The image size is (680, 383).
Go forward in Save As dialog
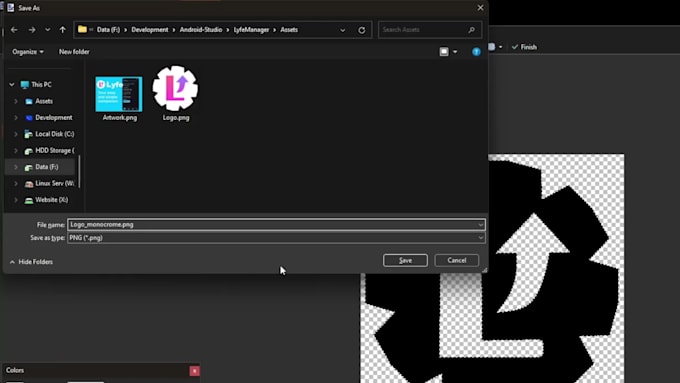click(x=32, y=30)
